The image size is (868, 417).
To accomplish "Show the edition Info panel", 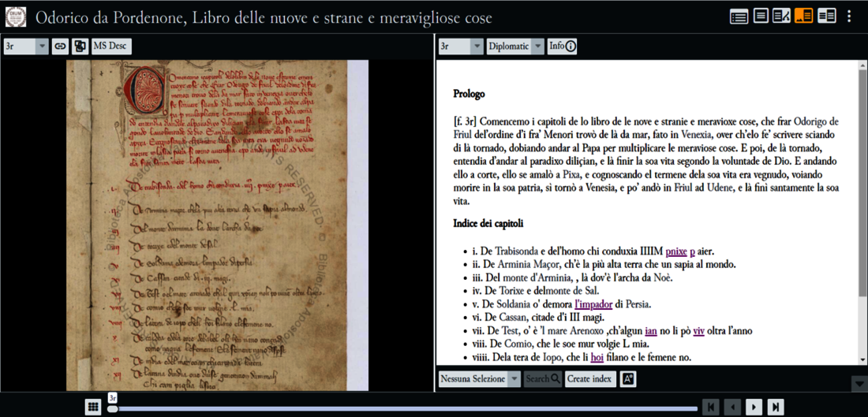I will [563, 47].
